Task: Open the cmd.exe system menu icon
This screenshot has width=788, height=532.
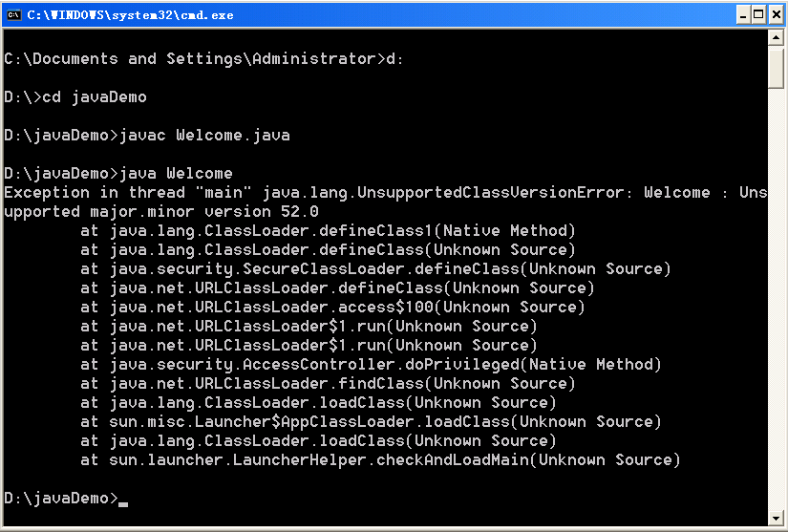Action: click(13, 15)
